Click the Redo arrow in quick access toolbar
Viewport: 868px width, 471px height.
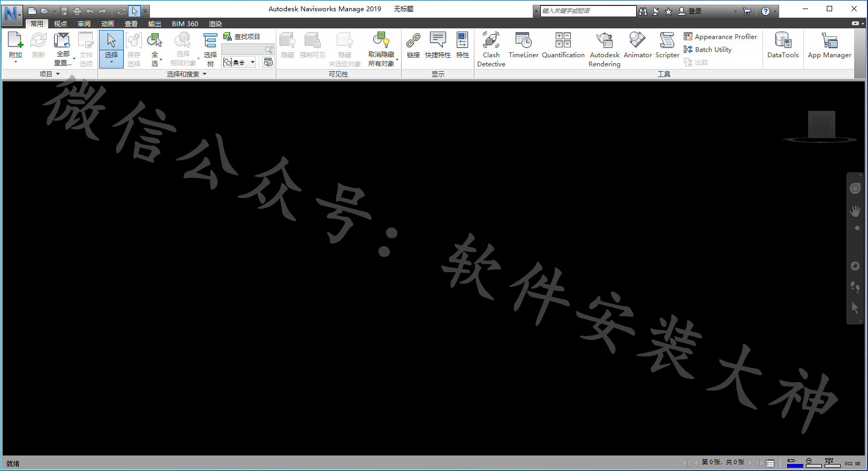pyautogui.click(x=102, y=11)
